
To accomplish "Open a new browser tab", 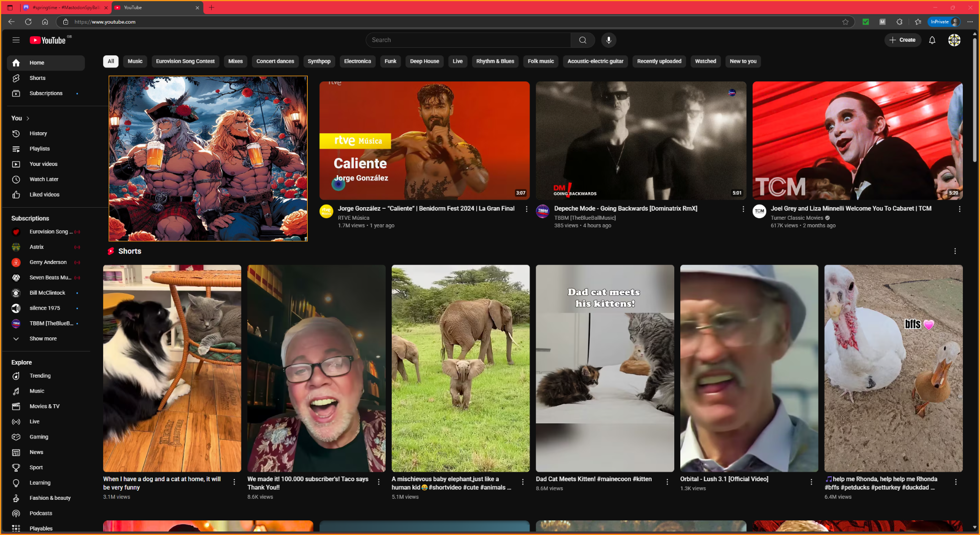I will 212,8.
